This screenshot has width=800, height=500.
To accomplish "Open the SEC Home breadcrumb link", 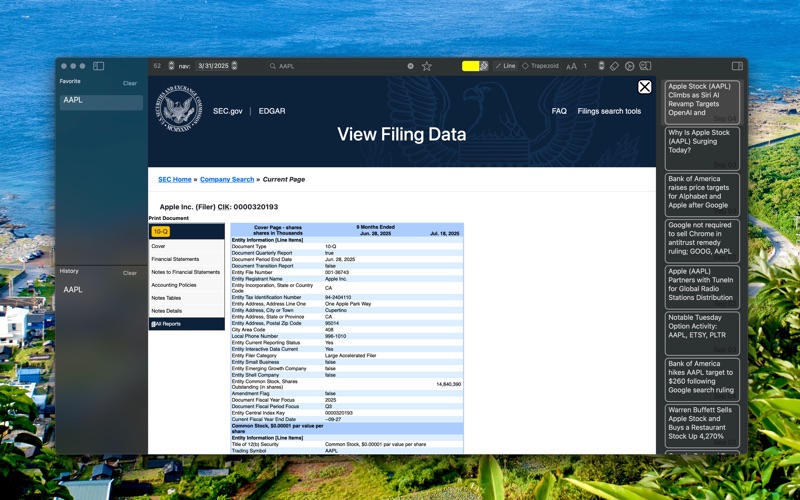I will pyautogui.click(x=174, y=180).
